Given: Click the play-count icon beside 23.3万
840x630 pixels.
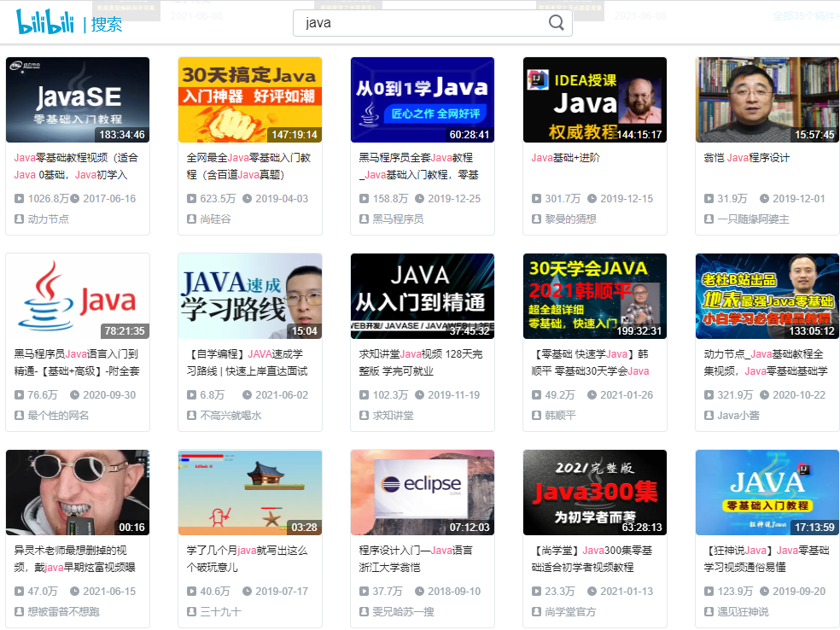Looking at the screenshot, I should (537, 592).
